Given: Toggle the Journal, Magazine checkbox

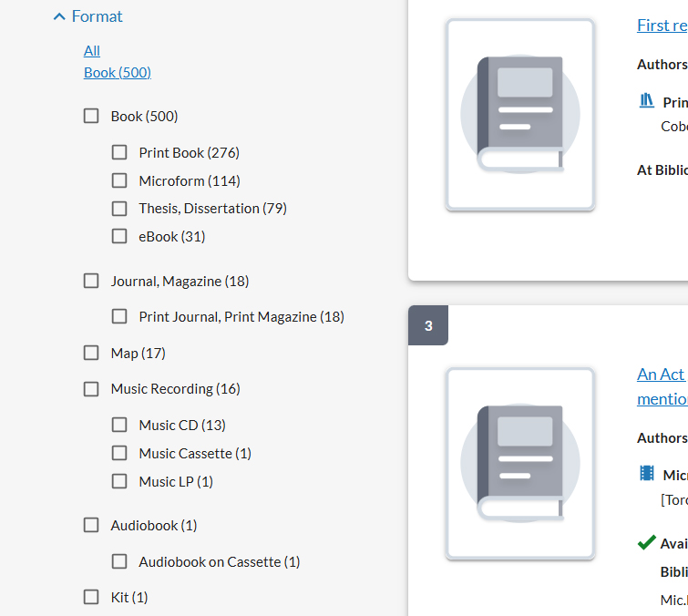Looking at the screenshot, I should (x=91, y=281).
